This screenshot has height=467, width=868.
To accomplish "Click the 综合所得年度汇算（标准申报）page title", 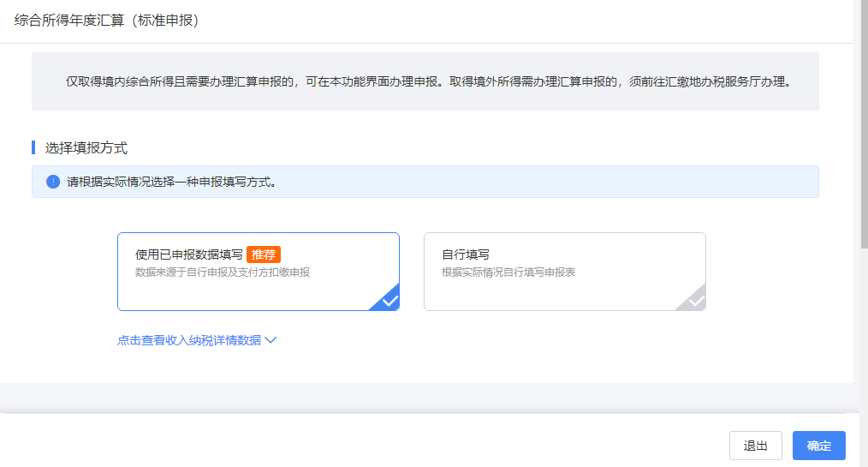I will tap(106, 21).
